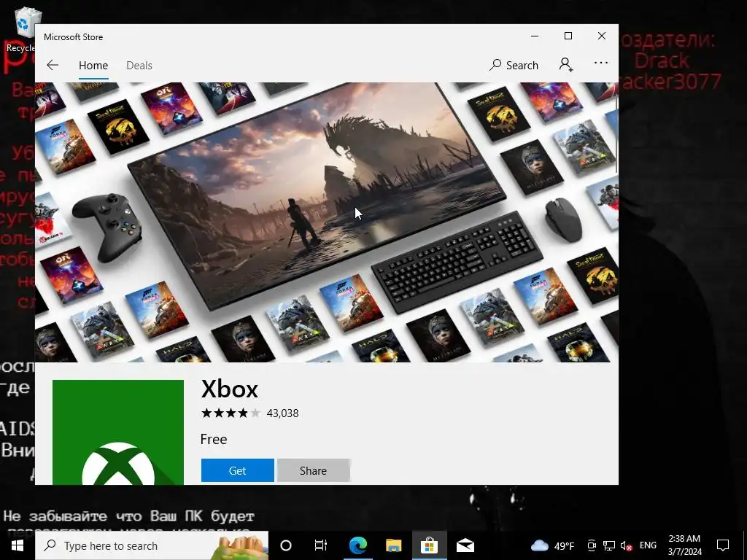This screenshot has height=560, width=747.
Task: Open File Explorer from taskbar
Action: tap(393, 545)
